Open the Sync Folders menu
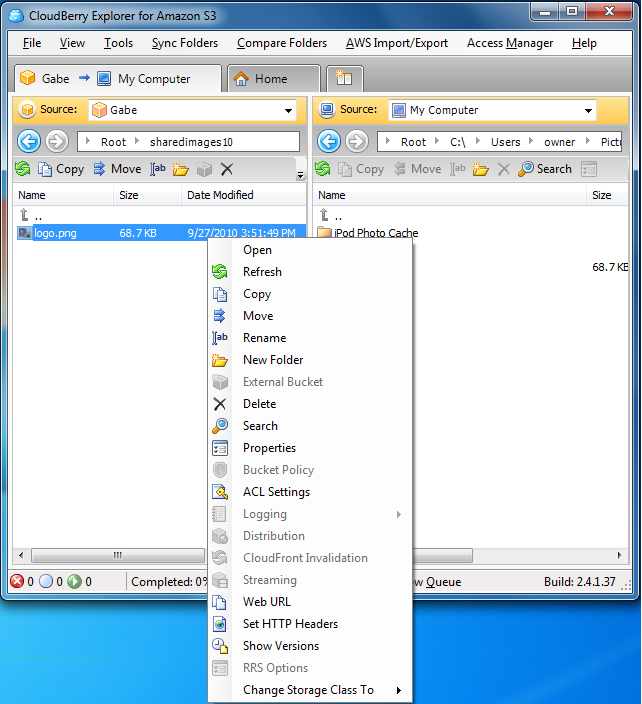 point(185,43)
